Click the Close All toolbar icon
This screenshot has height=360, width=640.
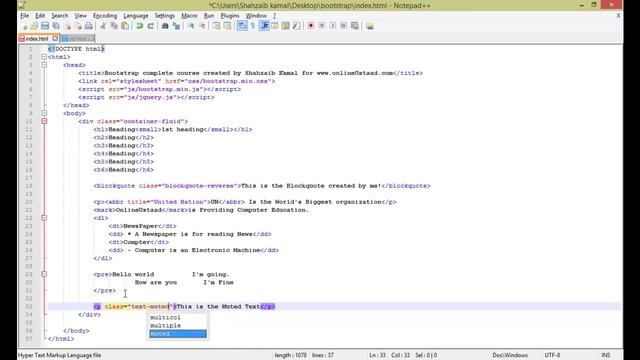point(78,26)
